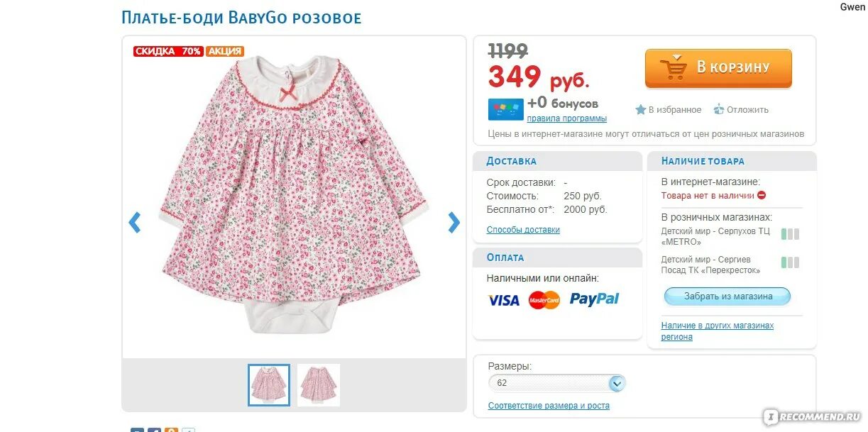Click the Отложить icon
868x432 pixels.
719,109
